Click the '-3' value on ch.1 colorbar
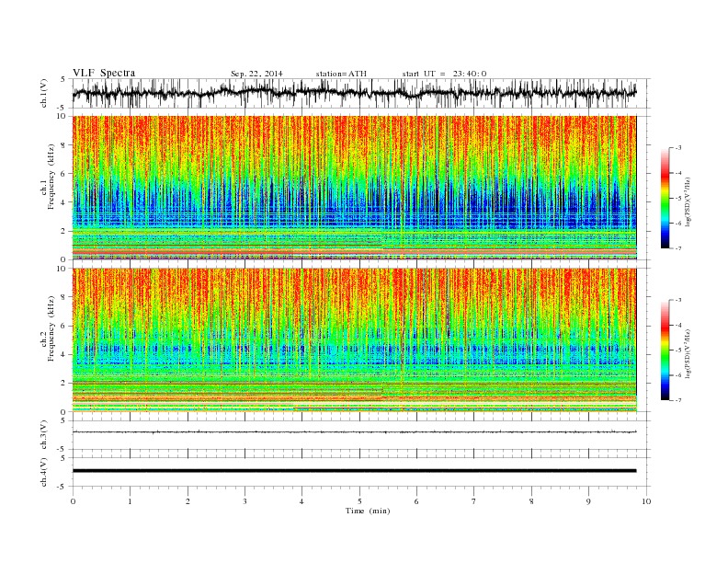728x563 pixels. pyautogui.click(x=678, y=148)
